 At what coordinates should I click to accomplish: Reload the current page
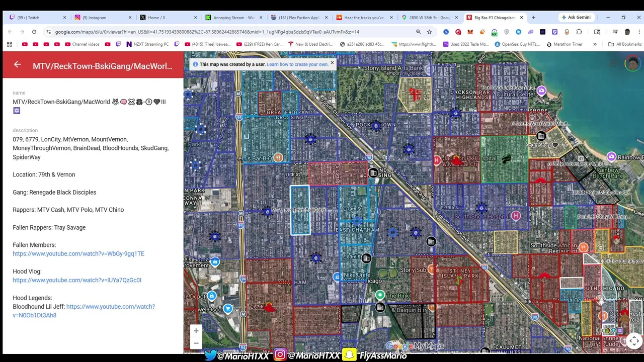(x=34, y=32)
